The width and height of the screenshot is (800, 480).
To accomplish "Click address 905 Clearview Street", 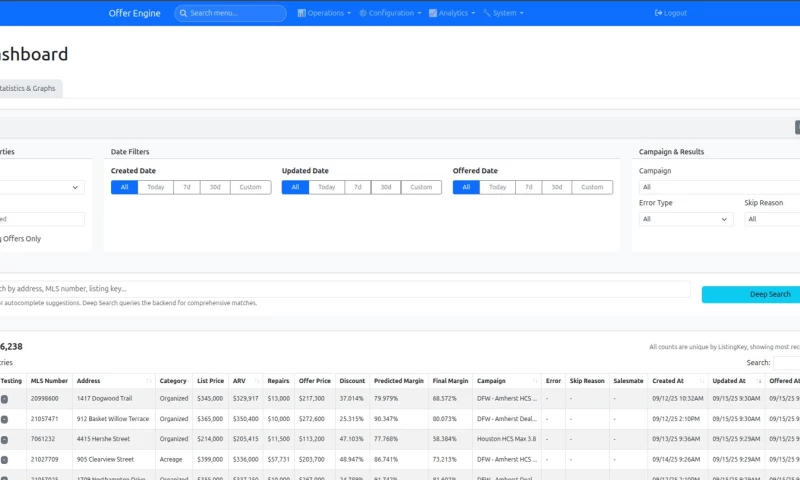I will point(105,459).
